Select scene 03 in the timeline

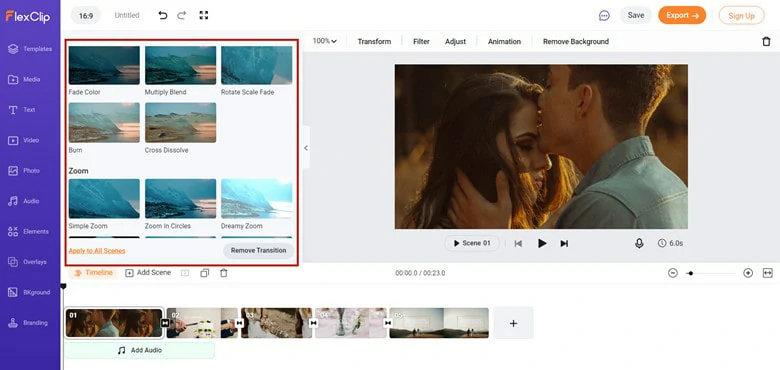[277, 323]
